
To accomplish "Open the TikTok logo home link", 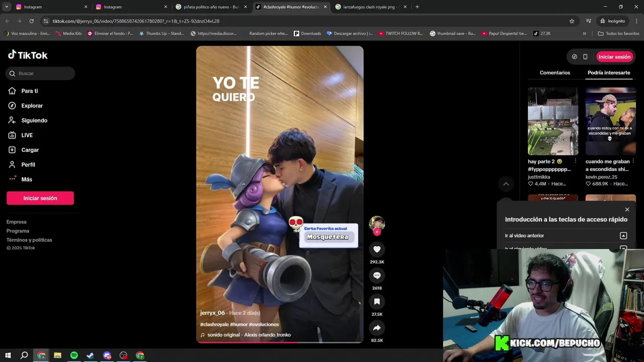I will 28,55.
